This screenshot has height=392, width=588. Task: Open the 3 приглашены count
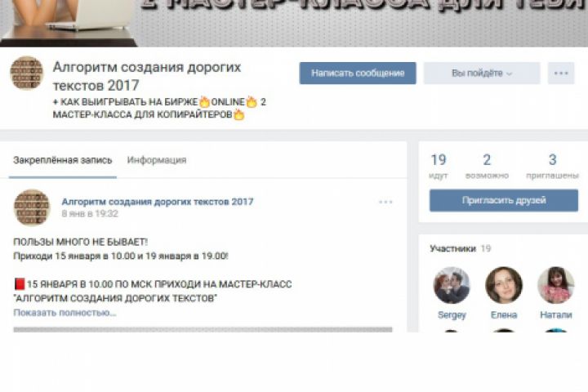click(x=552, y=166)
